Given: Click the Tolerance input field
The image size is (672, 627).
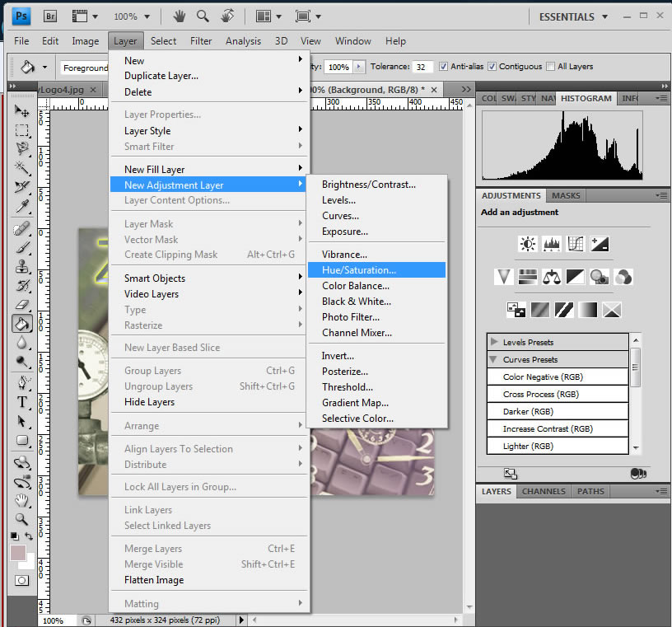Looking at the screenshot, I should [x=423, y=67].
